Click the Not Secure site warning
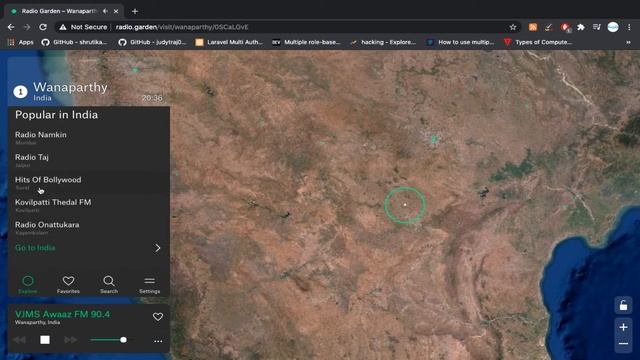640x360 pixels. click(x=83, y=27)
